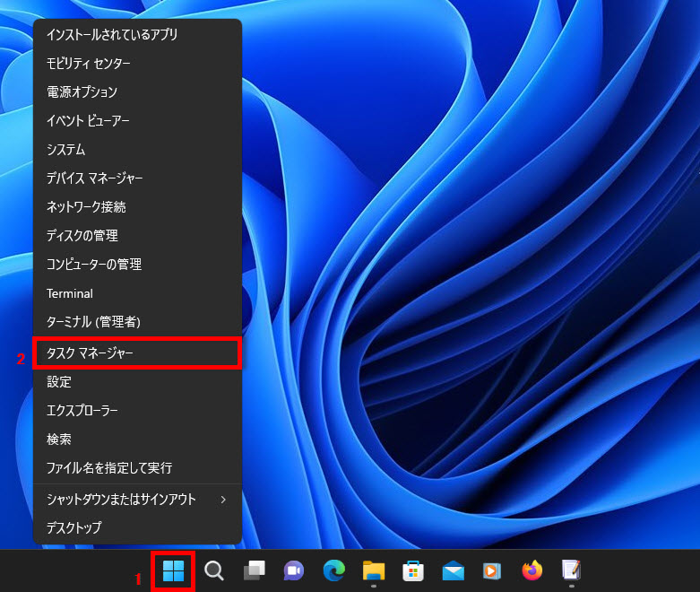Launch Firefox from the taskbar
The height and width of the screenshot is (592, 700).
pyautogui.click(x=532, y=570)
